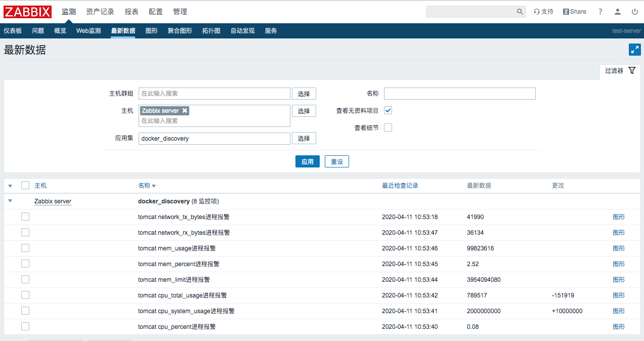
Task: Sort by 最近检查记录 column header
Action: (400, 186)
